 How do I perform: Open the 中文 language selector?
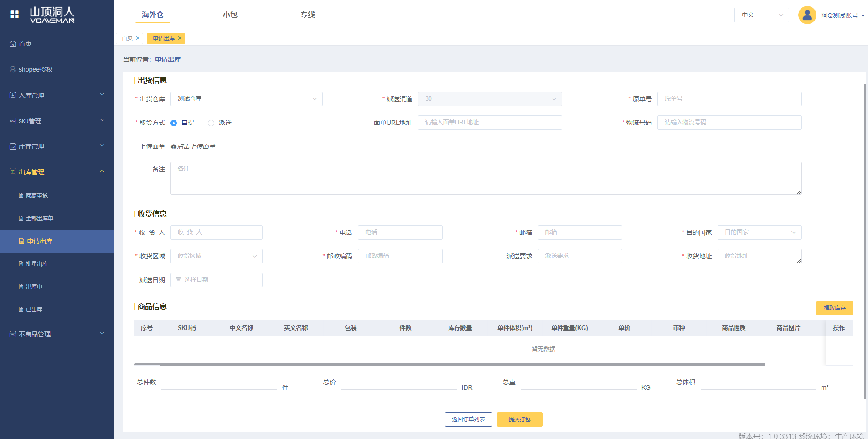[x=761, y=15]
